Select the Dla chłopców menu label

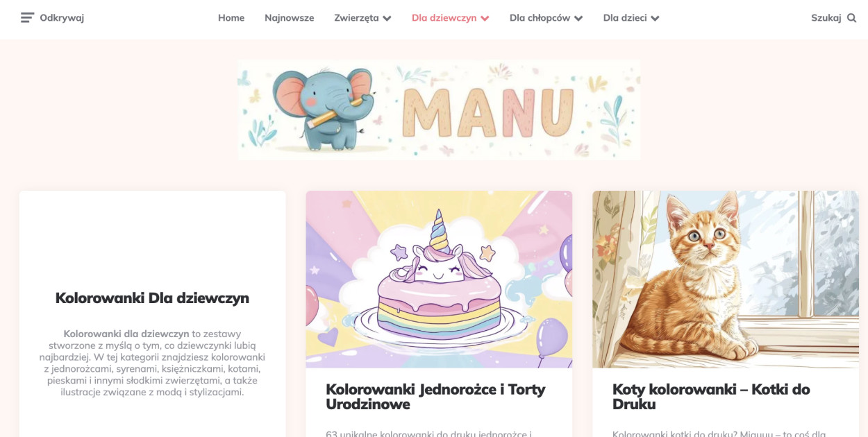click(x=540, y=18)
